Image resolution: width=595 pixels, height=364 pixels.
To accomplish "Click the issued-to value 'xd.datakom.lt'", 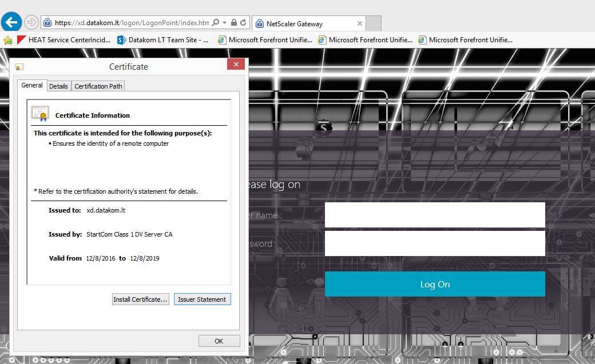I will click(x=106, y=210).
